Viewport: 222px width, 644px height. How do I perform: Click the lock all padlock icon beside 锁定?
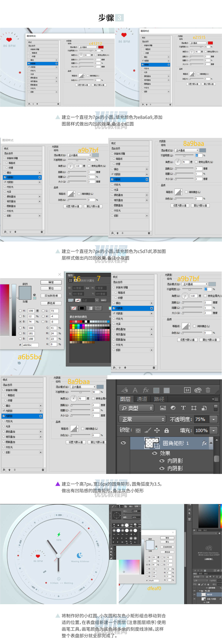click(166, 430)
